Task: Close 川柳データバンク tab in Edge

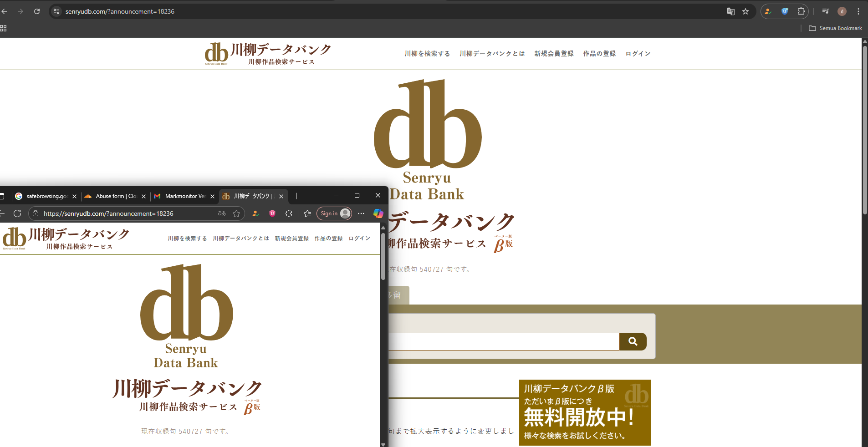Action: coord(281,197)
